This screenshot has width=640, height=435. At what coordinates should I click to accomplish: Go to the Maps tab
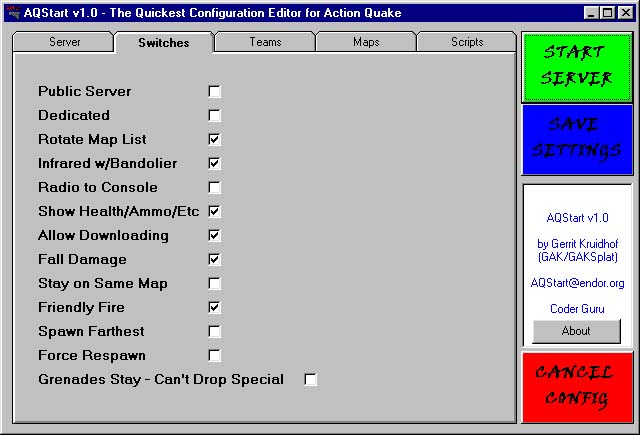coord(366,42)
